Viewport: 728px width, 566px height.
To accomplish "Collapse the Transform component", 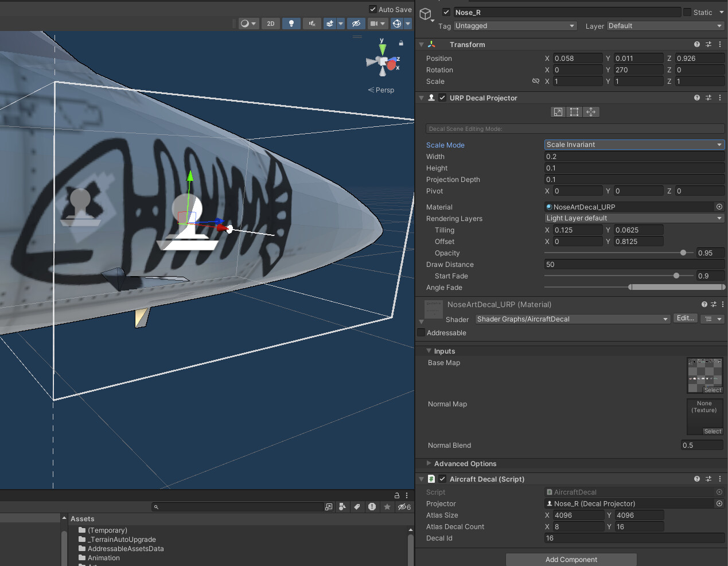I will tap(421, 44).
